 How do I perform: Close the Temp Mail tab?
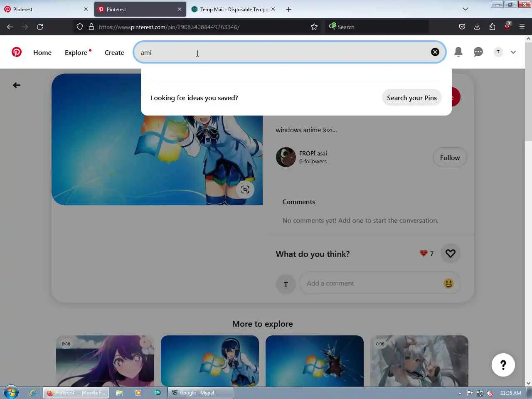pos(273,9)
